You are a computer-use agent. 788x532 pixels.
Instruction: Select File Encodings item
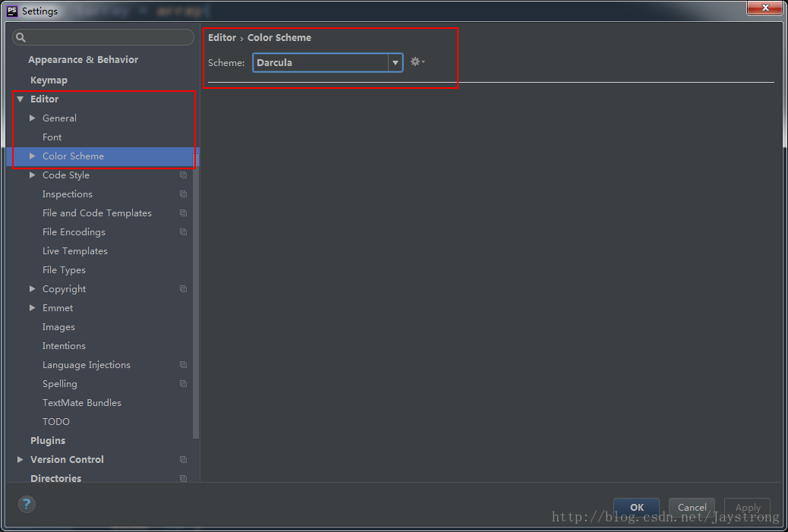click(74, 232)
